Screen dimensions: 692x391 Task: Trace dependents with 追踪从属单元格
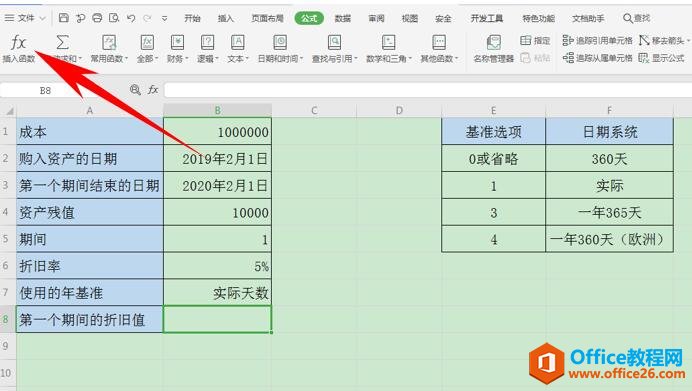598,58
